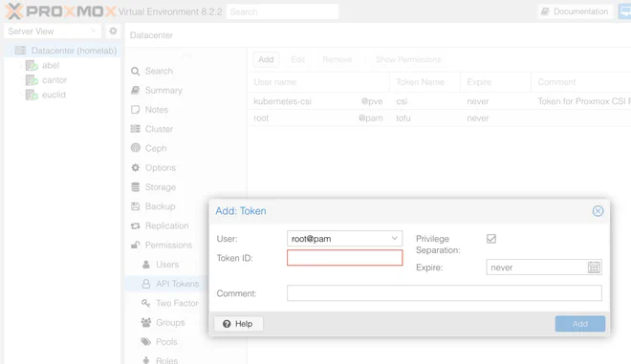Click the Backup floppy disk icon
This screenshot has height=364, width=631.
point(135,206)
